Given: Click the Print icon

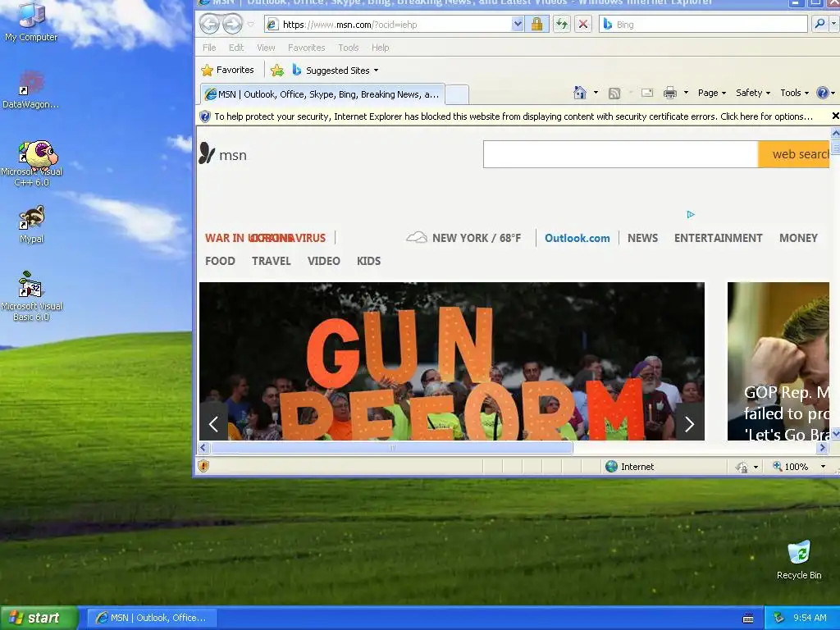Looking at the screenshot, I should [669, 93].
